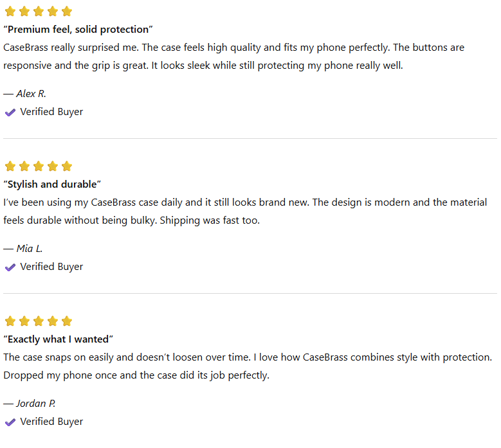
Task: Click the reviewer name Jordan P.
Action: click(x=35, y=404)
